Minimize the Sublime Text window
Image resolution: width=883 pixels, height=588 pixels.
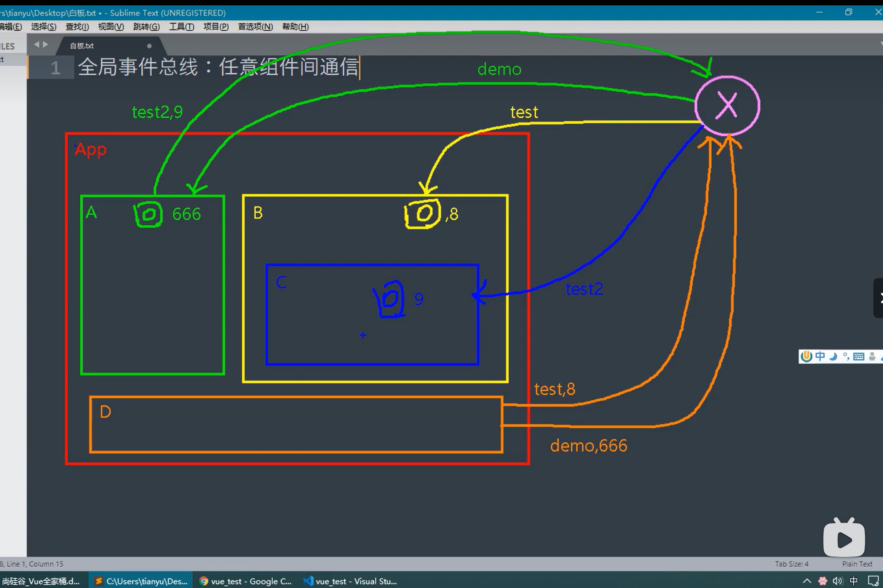click(819, 12)
